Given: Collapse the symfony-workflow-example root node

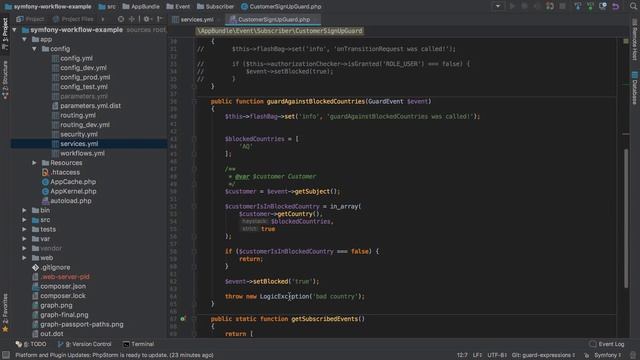Looking at the screenshot, I should click(15, 30).
